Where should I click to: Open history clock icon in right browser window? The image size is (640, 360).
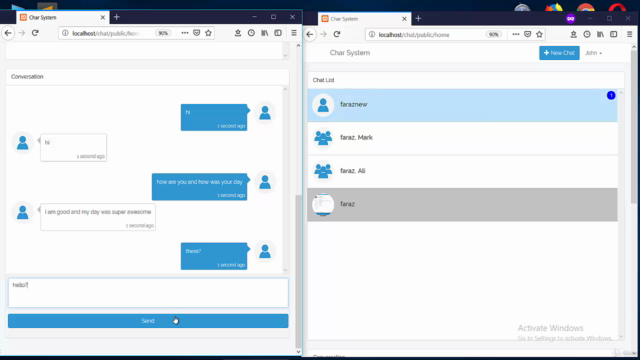[x=587, y=34]
